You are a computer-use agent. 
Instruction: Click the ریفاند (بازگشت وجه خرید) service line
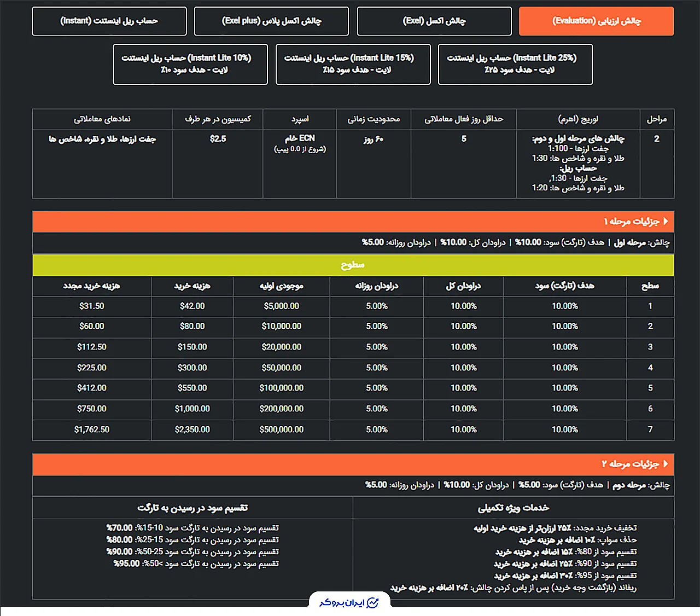(x=514, y=588)
